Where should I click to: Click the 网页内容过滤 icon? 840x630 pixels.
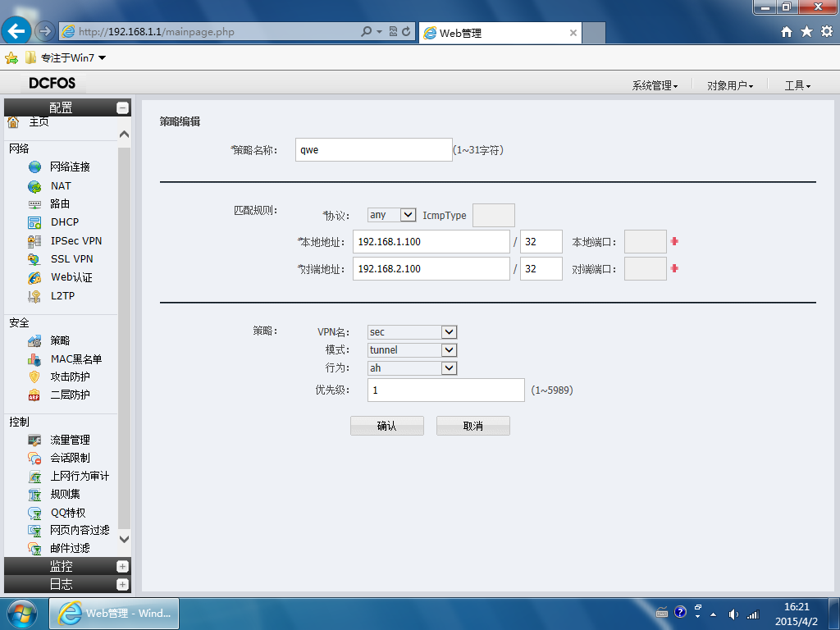[34, 531]
